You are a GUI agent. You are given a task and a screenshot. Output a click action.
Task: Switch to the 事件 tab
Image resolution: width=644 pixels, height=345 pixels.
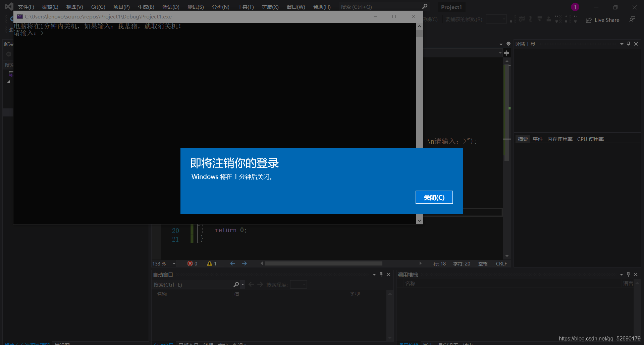(x=538, y=139)
